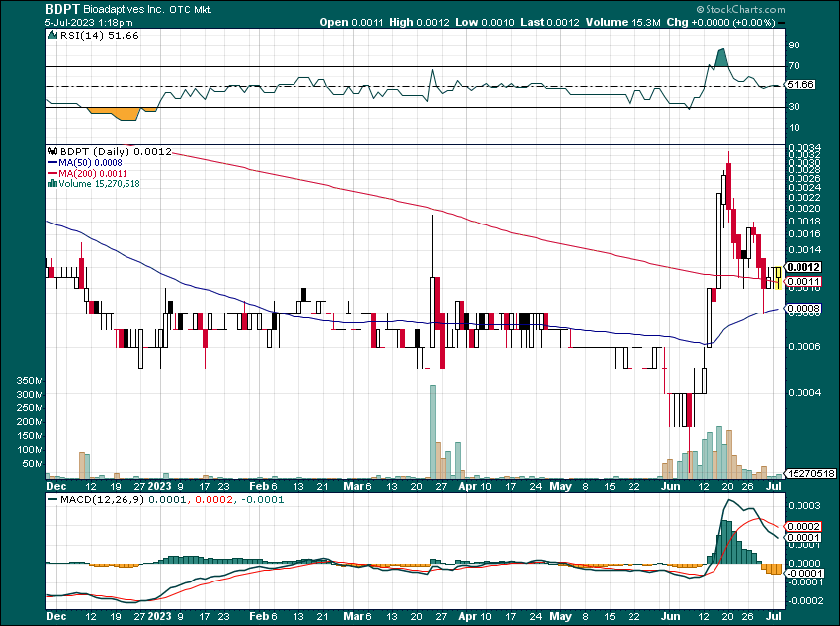Click the 0.0004 price axis label
Screen dimensions: 840x626
click(804, 393)
